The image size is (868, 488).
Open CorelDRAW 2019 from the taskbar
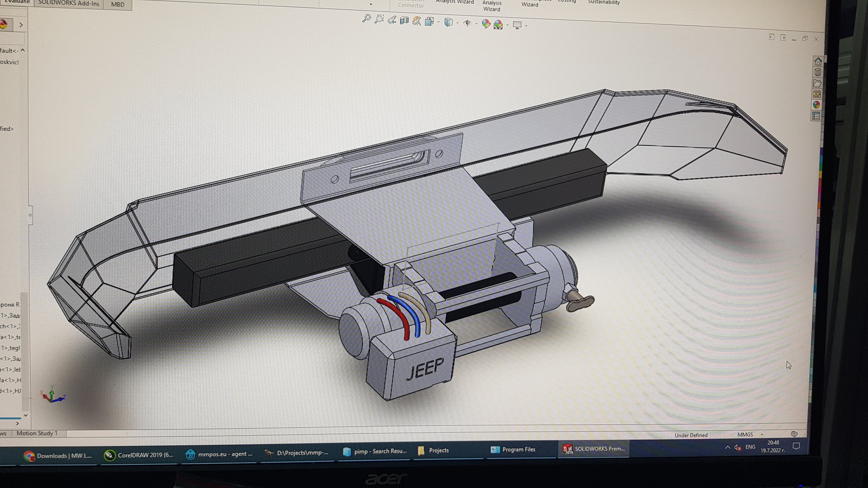[x=139, y=455]
